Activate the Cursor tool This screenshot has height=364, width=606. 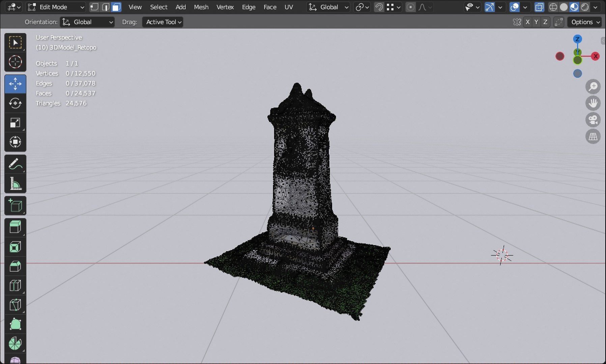click(15, 62)
